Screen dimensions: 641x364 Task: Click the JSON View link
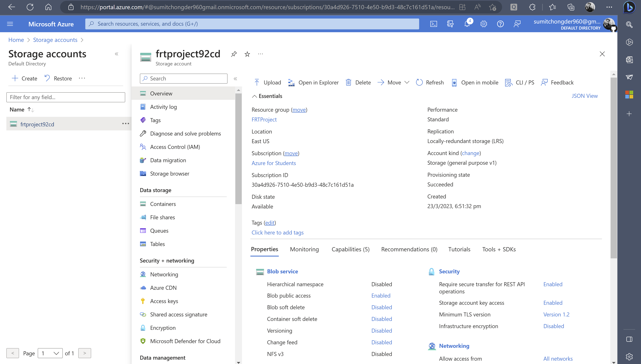point(584,96)
